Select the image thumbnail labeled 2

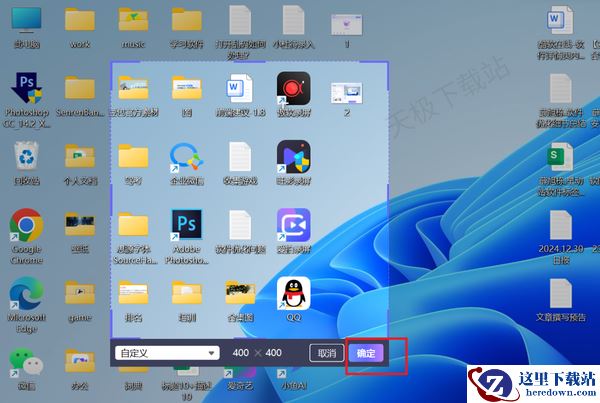(x=347, y=93)
